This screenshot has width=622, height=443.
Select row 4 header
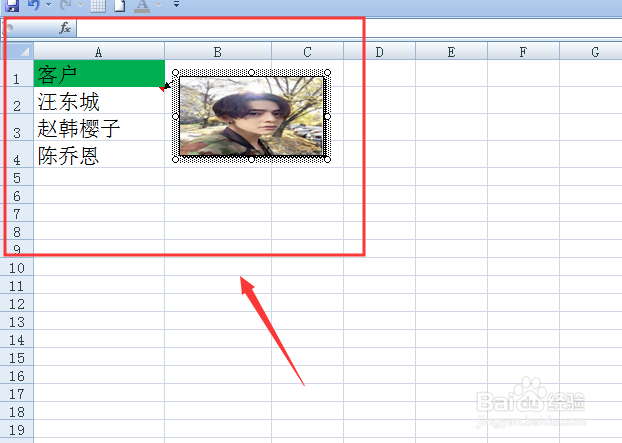point(17,155)
